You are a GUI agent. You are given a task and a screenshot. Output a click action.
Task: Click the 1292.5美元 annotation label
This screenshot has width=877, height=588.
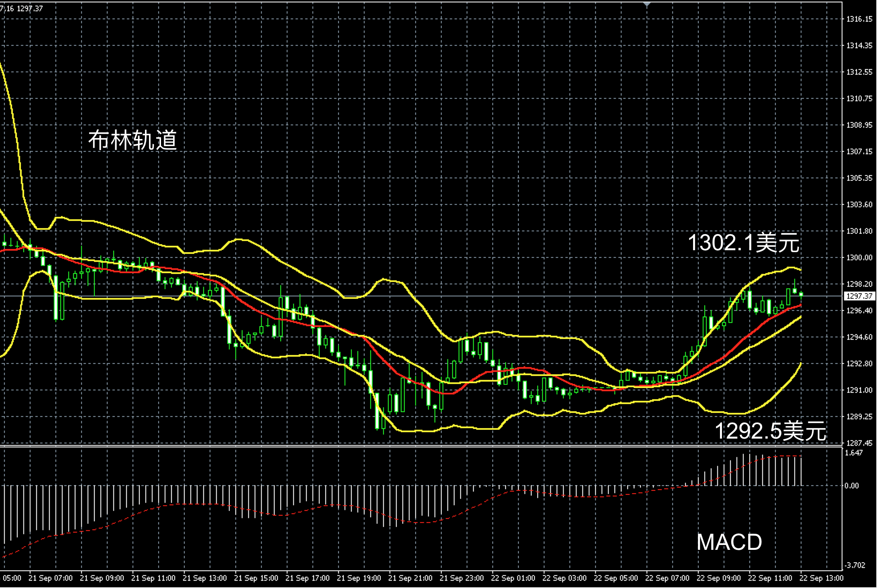pyautogui.click(x=770, y=431)
